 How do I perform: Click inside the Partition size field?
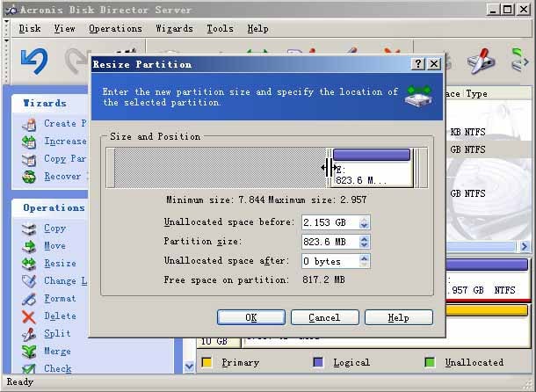coord(330,243)
